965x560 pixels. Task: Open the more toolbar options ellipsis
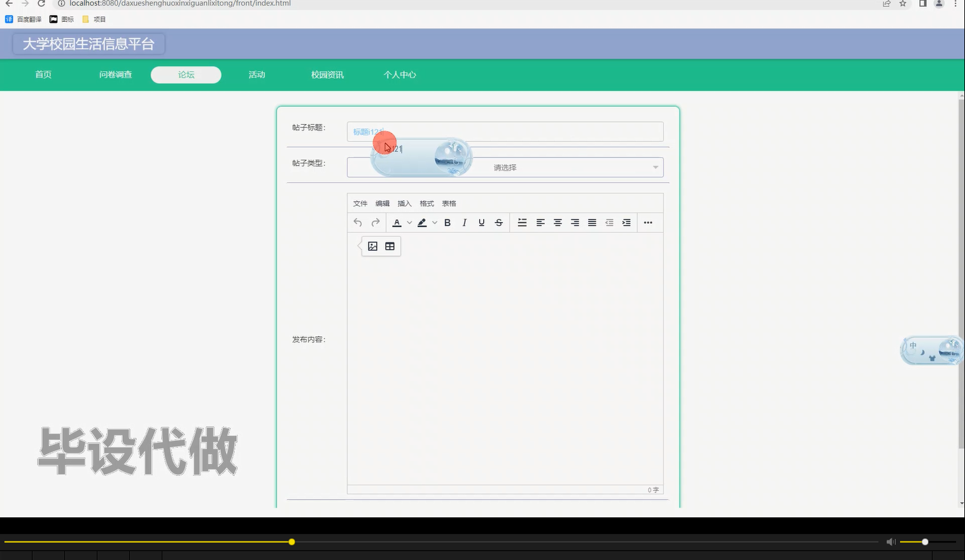tap(648, 222)
